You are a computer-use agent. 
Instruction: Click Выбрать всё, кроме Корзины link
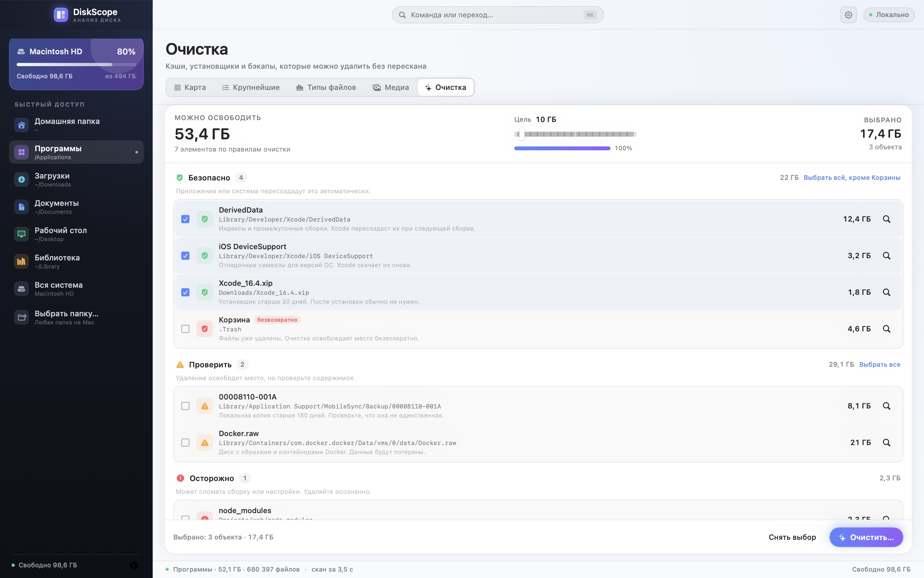(852, 177)
